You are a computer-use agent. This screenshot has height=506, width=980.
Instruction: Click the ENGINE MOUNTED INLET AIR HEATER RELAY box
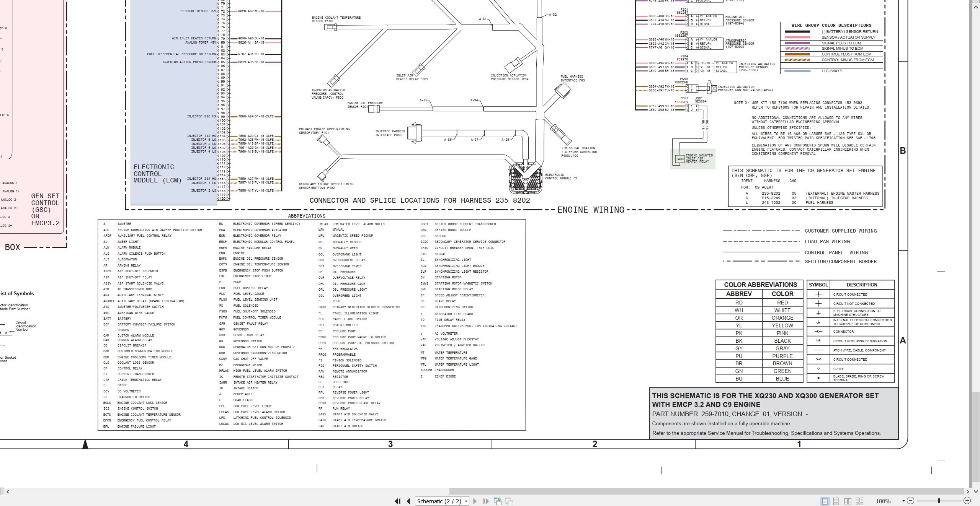click(693, 159)
